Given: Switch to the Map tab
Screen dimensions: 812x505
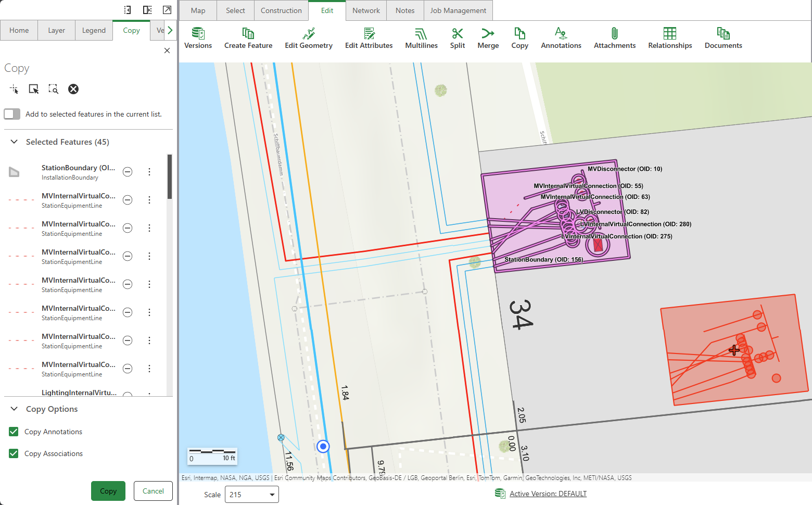Looking at the screenshot, I should [x=198, y=10].
